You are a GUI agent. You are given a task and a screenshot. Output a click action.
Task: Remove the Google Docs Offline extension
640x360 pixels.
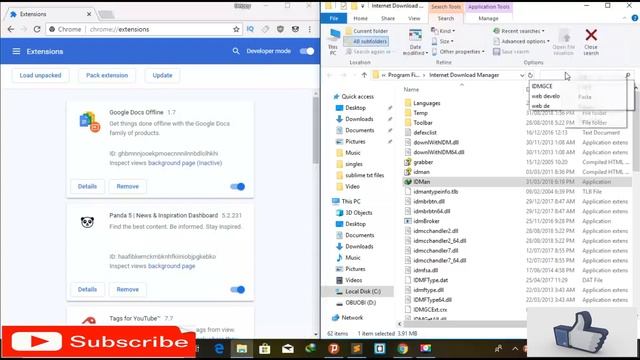tap(128, 187)
